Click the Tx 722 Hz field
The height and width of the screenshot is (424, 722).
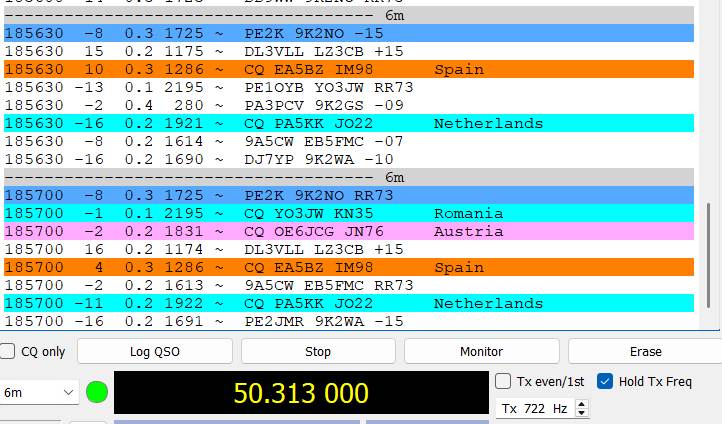[x=536, y=409]
